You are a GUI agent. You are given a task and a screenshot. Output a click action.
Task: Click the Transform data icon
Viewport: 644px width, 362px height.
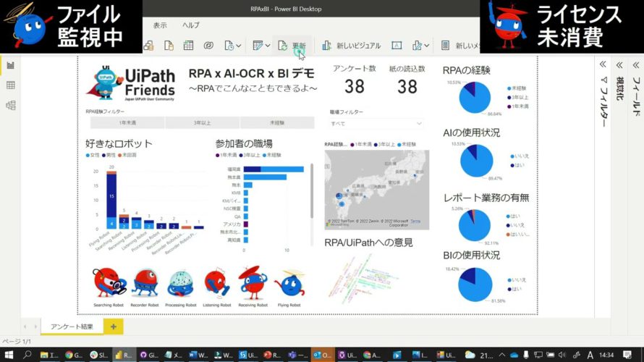tap(258, 46)
